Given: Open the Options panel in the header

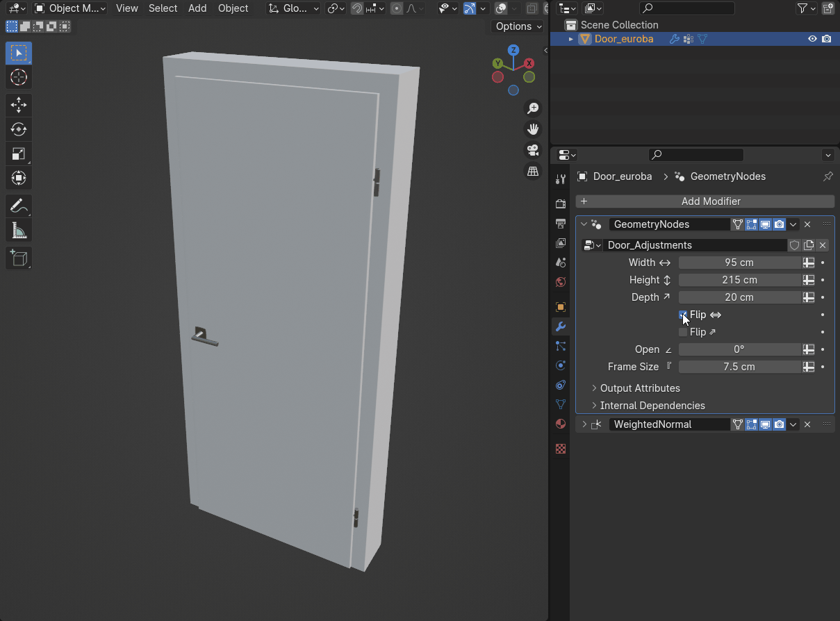Looking at the screenshot, I should coord(517,26).
